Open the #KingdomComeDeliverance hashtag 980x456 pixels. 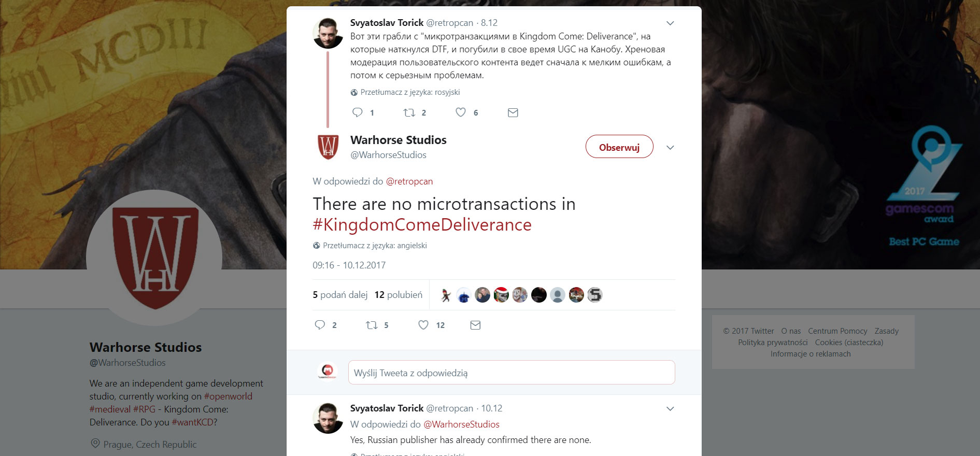click(422, 225)
